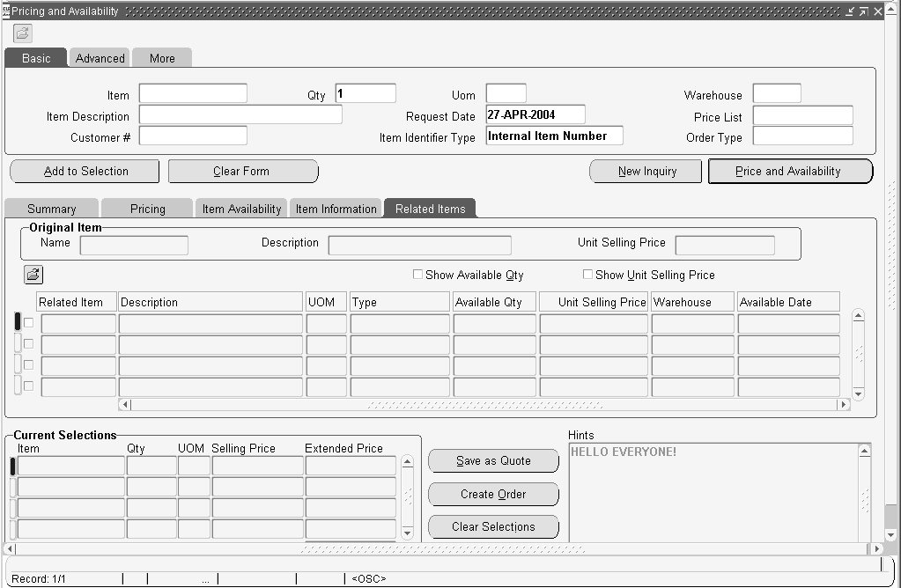Enable Show Available Qty checkbox

(417, 275)
